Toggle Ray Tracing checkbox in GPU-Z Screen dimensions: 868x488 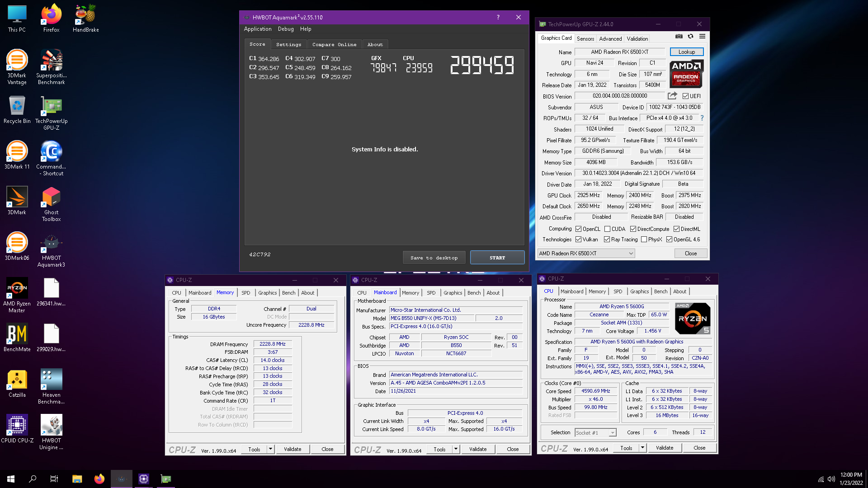click(607, 239)
